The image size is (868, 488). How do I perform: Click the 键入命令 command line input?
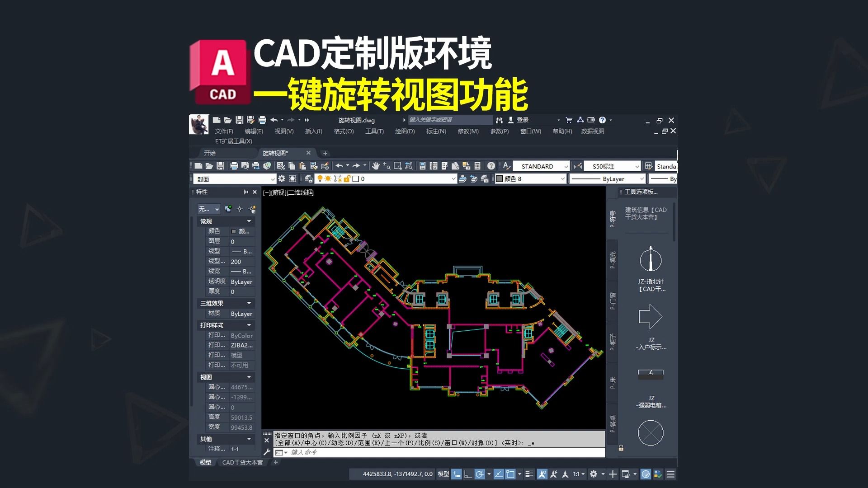[439, 452]
